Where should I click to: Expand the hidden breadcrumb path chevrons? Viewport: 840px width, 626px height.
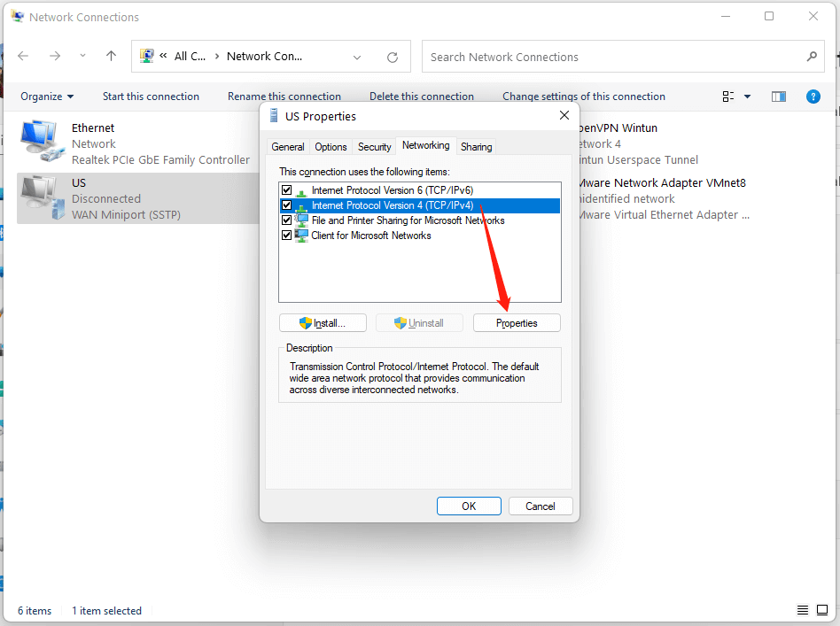pyautogui.click(x=163, y=56)
